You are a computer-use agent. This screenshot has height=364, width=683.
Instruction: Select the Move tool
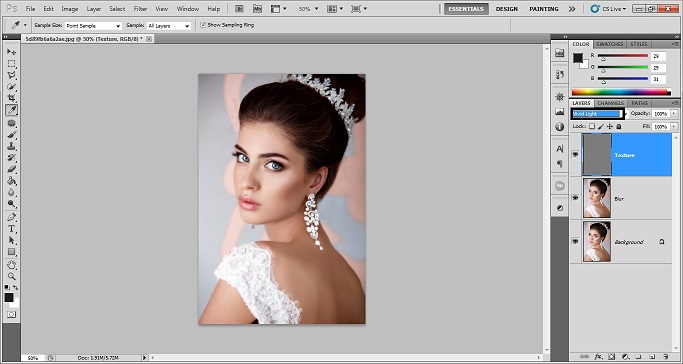(11, 52)
